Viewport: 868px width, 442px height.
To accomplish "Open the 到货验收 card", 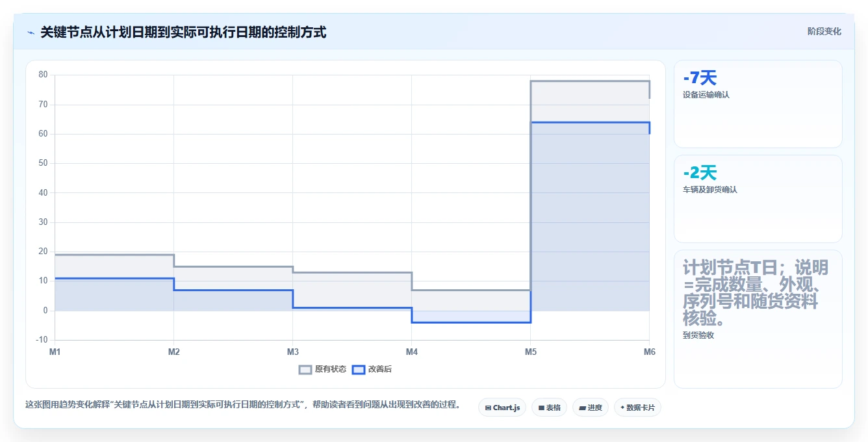I will [x=758, y=319].
